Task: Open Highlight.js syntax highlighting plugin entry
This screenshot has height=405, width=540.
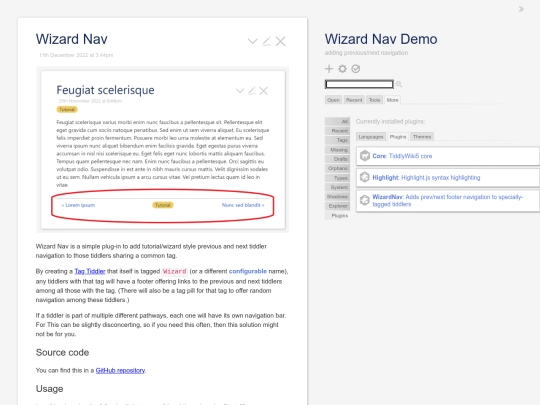Action: 448,178
